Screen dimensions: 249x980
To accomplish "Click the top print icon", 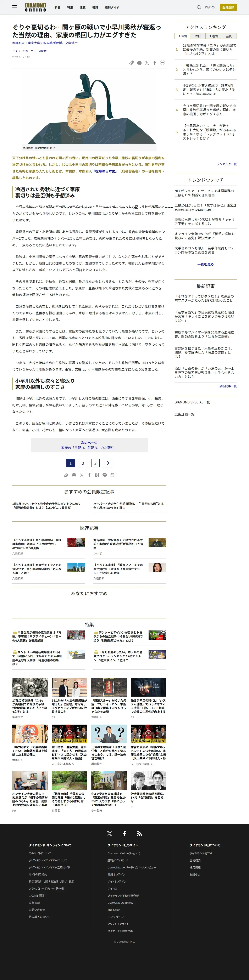I will pyautogui.click(x=139, y=62).
